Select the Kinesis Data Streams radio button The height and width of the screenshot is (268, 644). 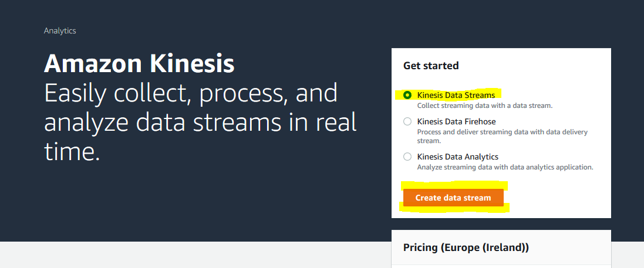pos(407,95)
